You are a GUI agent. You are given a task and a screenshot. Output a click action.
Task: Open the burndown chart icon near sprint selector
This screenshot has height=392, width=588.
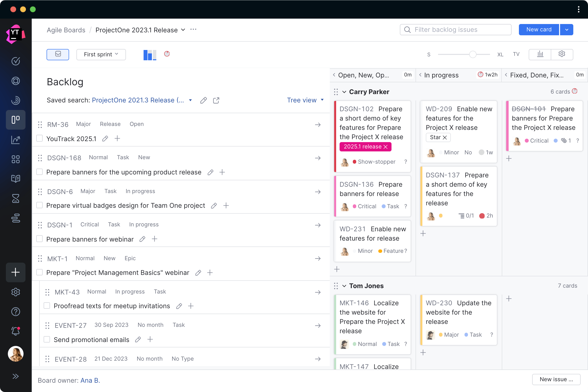[149, 54]
